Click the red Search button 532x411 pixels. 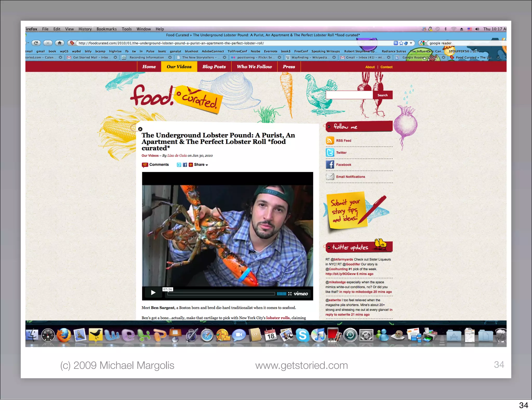pyautogui.click(x=382, y=95)
